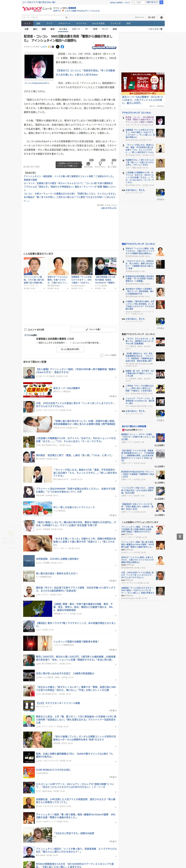Open the ランキング tab
186x868 pixels.
tap(115, 24)
